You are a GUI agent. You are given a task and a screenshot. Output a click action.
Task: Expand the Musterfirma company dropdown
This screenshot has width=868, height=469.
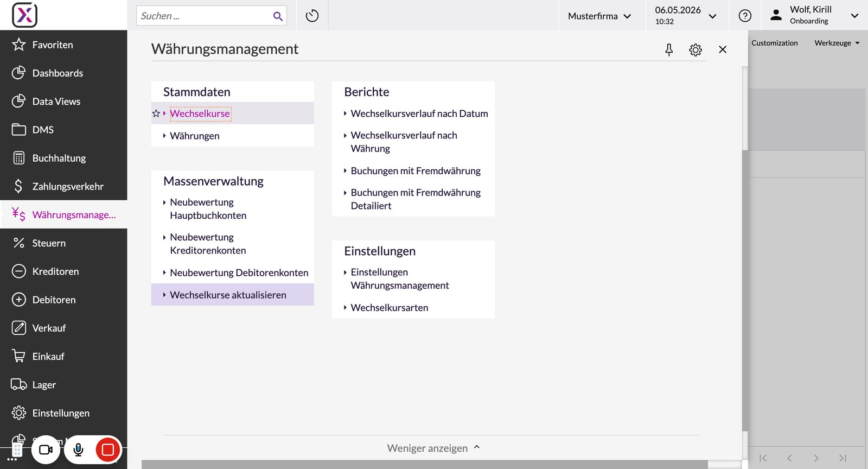(599, 16)
